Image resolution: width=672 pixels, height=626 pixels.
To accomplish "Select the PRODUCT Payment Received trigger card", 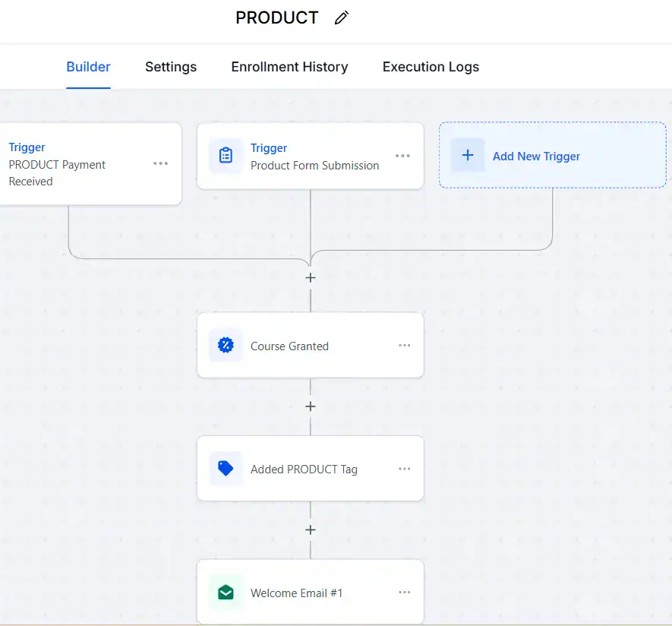I will tap(90, 164).
